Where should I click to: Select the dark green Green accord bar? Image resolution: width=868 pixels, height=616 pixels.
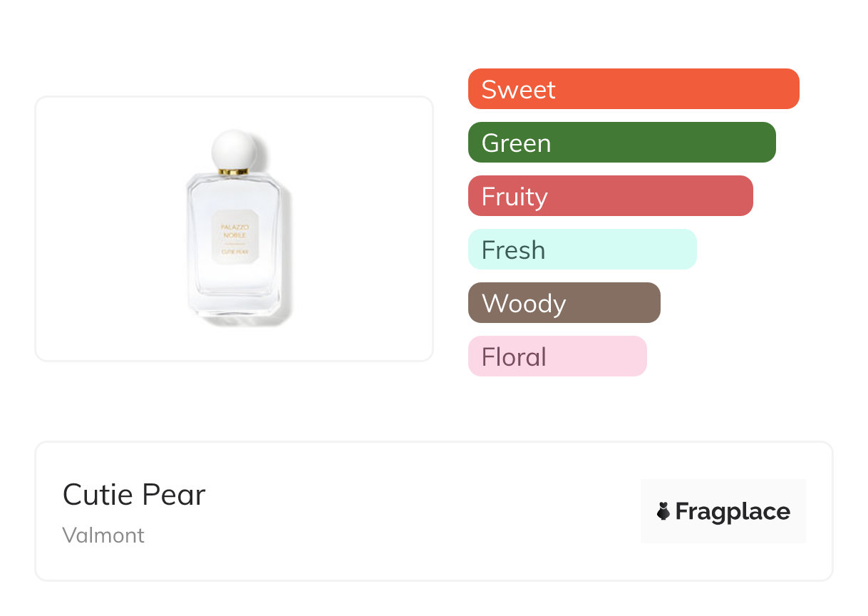621,143
